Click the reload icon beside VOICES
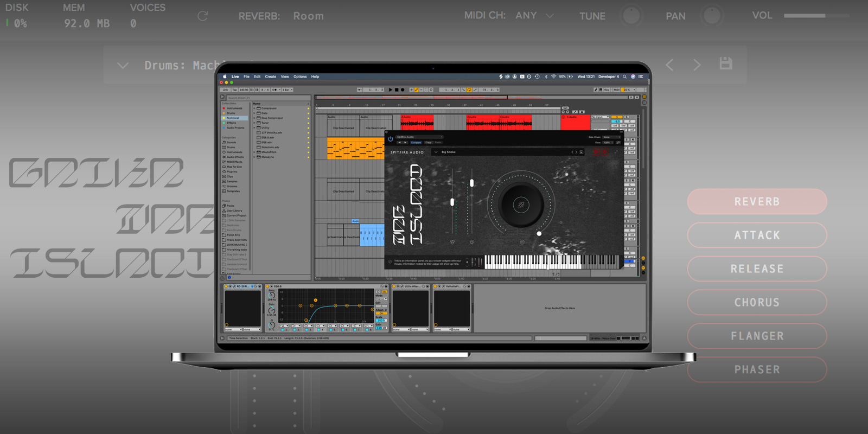 click(203, 16)
